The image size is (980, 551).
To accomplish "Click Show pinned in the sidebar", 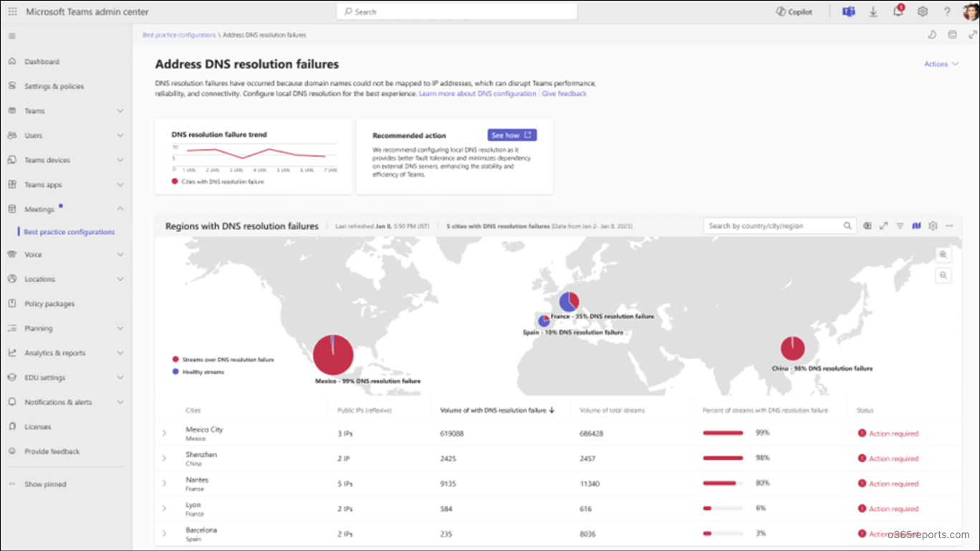I will tap(44, 484).
